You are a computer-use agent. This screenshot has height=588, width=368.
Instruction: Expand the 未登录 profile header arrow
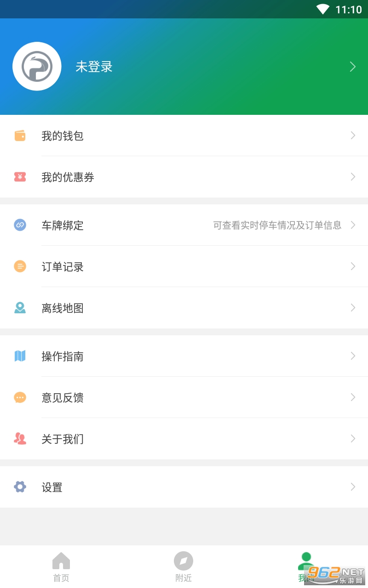tap(353, 67)
